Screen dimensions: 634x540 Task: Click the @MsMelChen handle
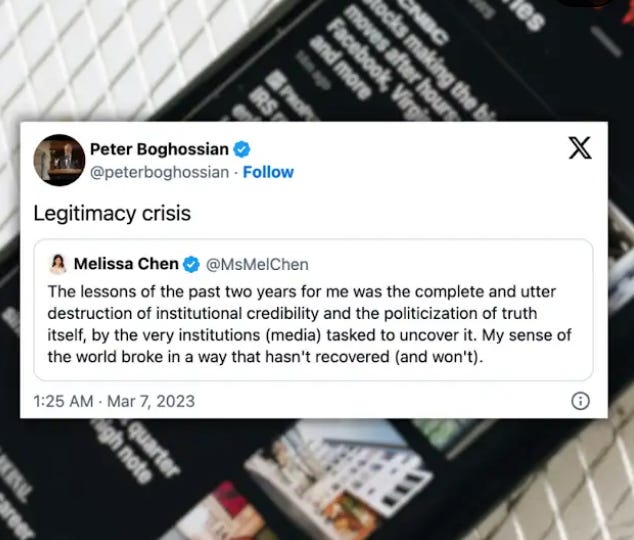(257, 264)
